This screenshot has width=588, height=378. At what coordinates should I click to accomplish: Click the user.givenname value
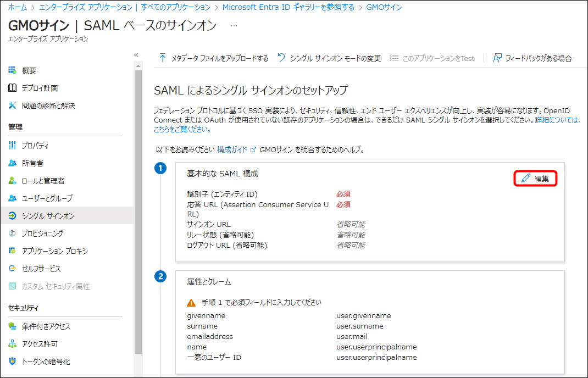[364, 316]
